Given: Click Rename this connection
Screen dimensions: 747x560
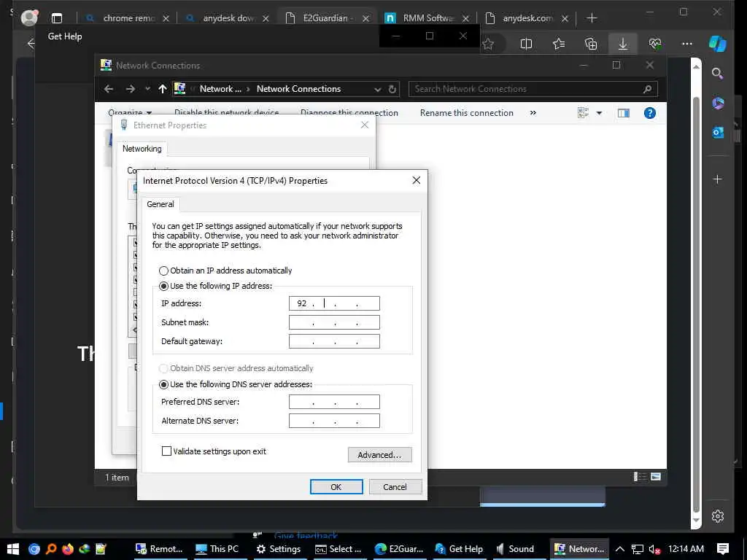Looking at the screenshot, I should pyautogui.click(x=466, y=113).
